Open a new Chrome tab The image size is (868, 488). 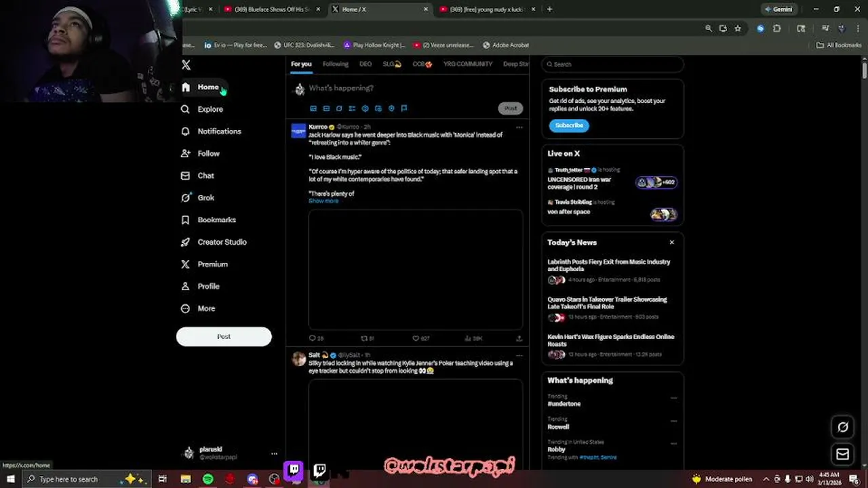coord(549,9)
